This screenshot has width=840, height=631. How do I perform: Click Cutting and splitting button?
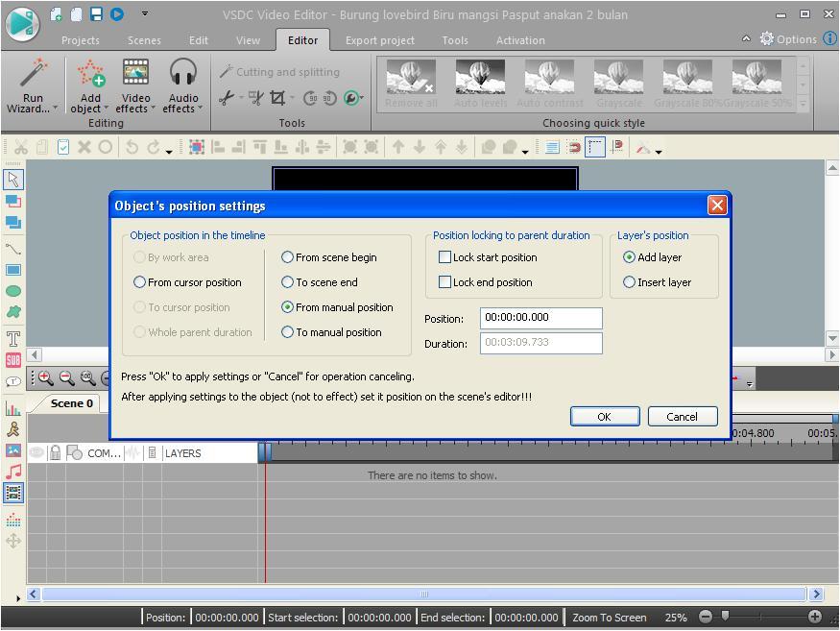click(x=279, y=71)
